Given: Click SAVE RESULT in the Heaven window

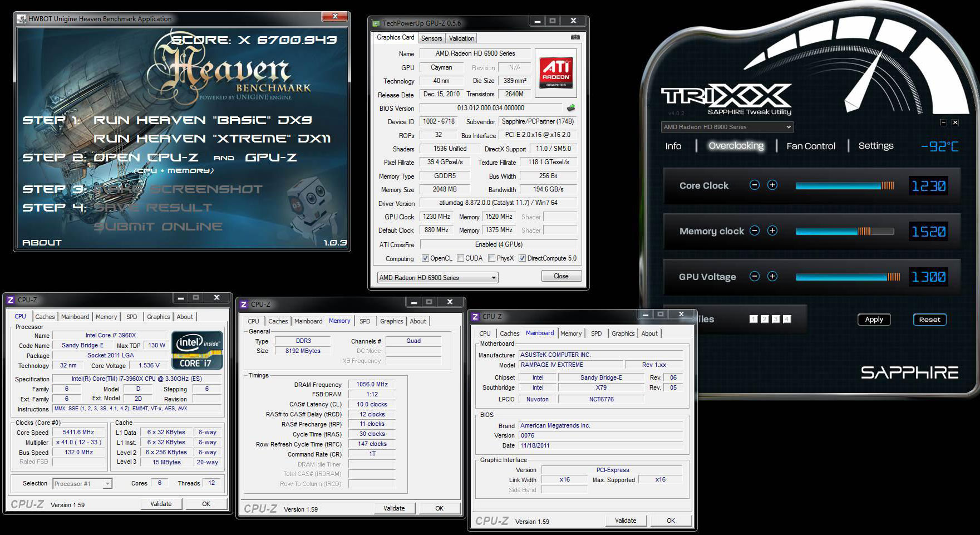Looking at the screenshot, I should (152, 208).
